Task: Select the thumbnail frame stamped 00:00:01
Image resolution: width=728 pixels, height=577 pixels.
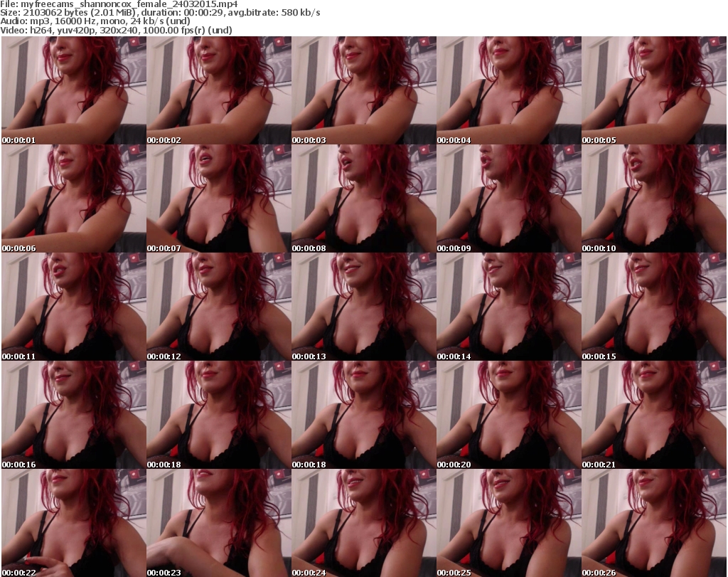Action: [74, 90]
